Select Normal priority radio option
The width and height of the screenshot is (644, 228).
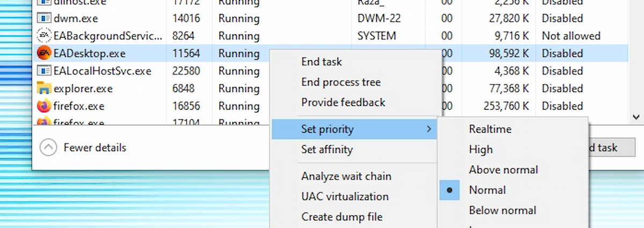click(487, 190)
